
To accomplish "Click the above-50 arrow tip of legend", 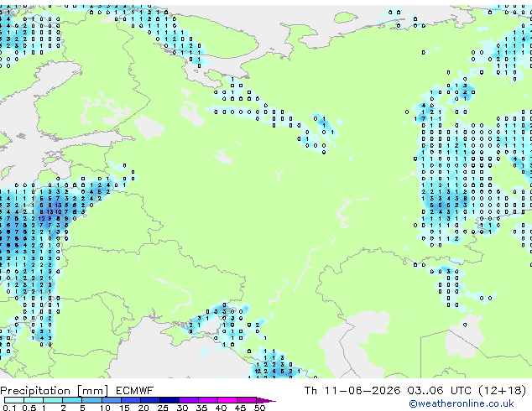I will pos(266,400).
